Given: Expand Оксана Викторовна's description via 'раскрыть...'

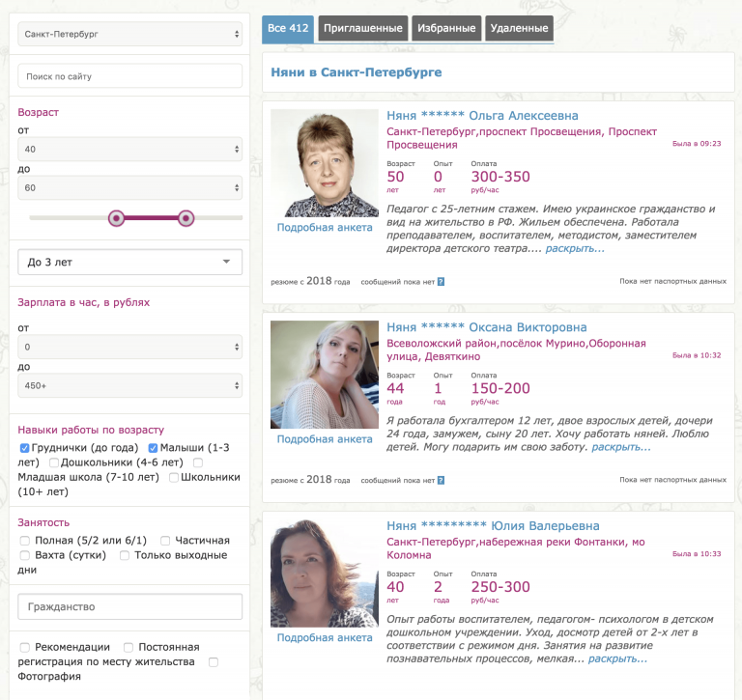Looking at the screenshot, I should [x=621, y=447].
